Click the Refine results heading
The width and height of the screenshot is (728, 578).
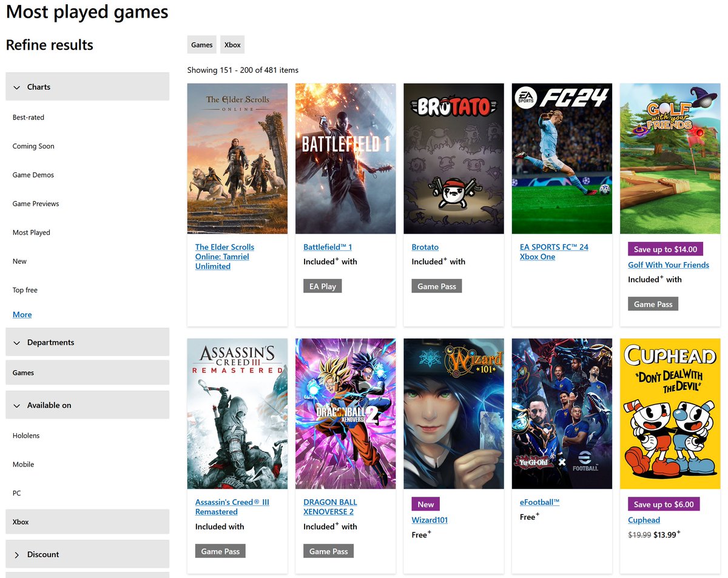pyautogui.click(x=50, y=45)
